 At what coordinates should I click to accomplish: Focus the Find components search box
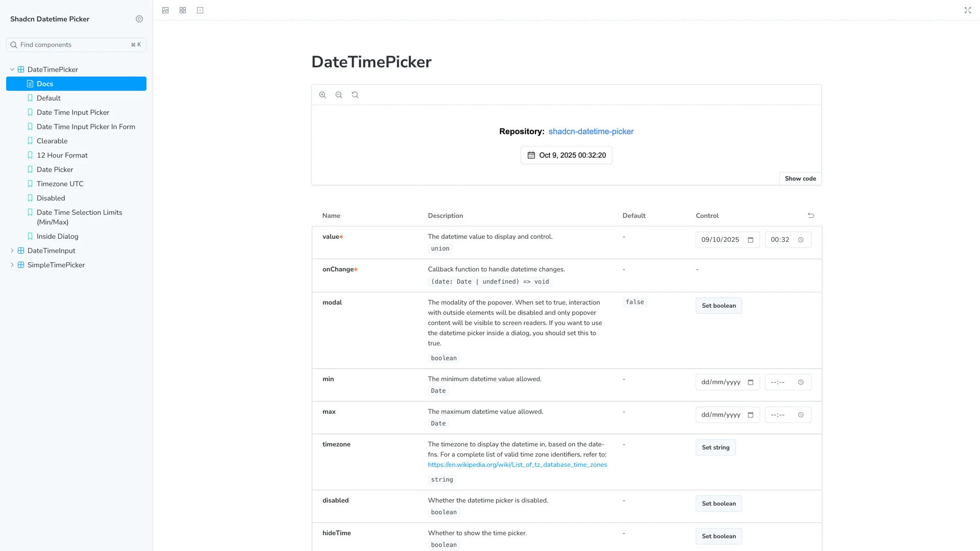(x=76, y=45)
